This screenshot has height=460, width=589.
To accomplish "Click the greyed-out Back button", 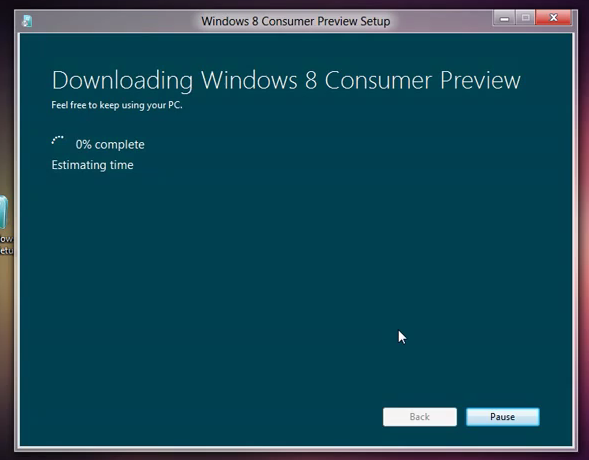I will 420,417.
